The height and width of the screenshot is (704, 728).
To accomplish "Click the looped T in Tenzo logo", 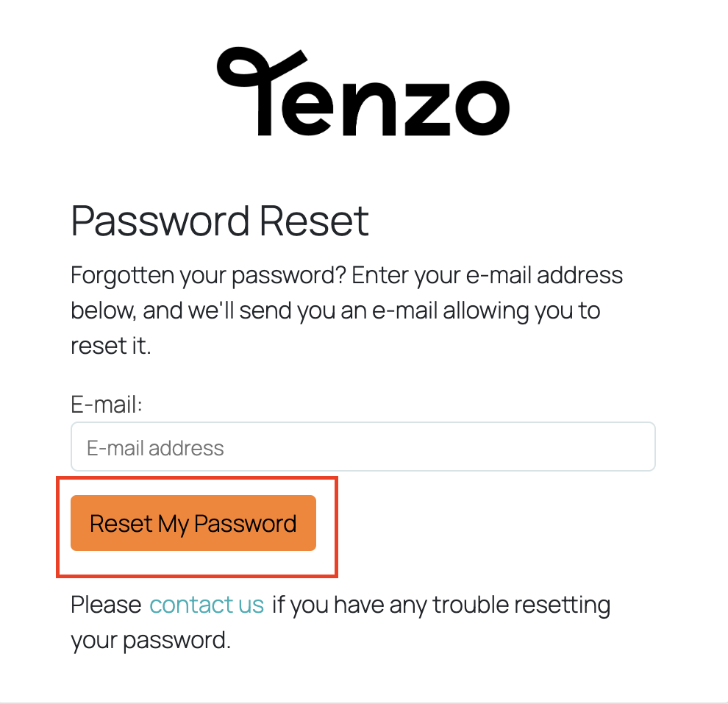I will pos(263,91).
